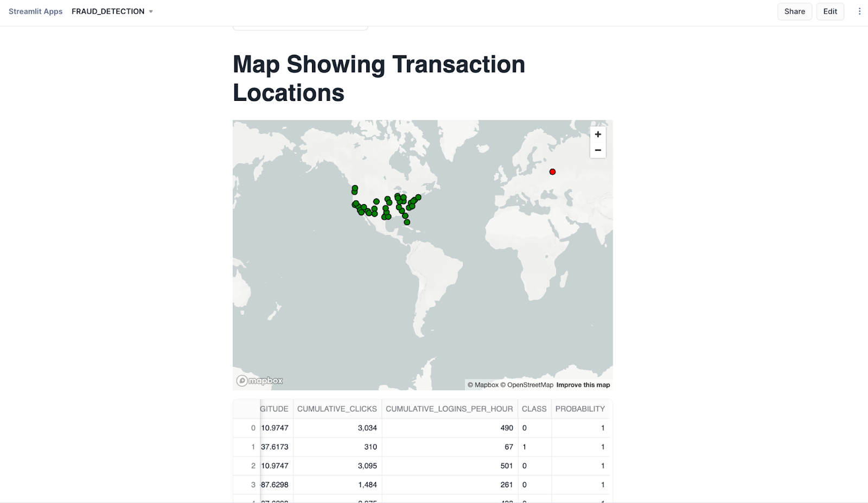Toggle sorting on the PROBABILITY column
The height and width of the screenshot is (503, 868).
(x=580, y=409)
